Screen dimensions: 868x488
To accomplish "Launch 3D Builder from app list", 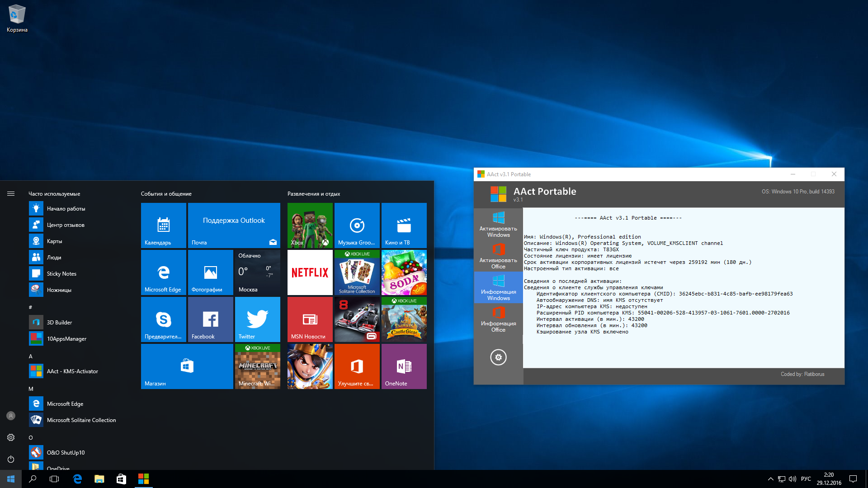I will point(77,323).
